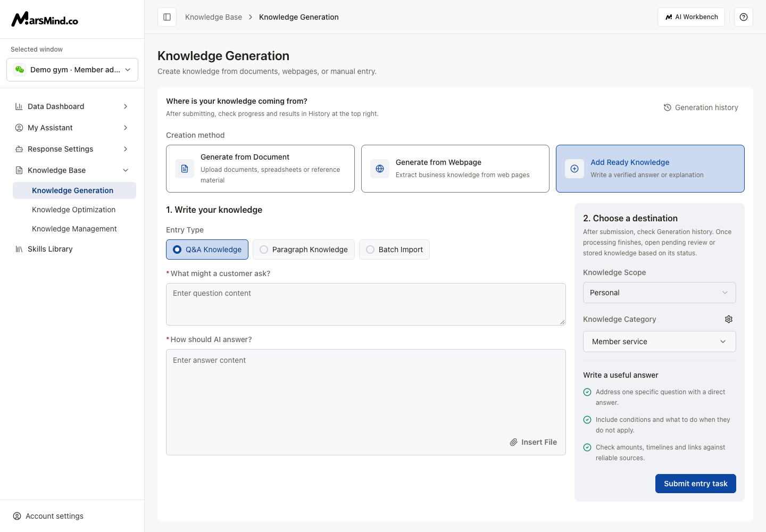Click the Knowledge Category settings gear
The width and height of the screenshot is (766, 532).
pyautogui.click(x=729, y=319)
